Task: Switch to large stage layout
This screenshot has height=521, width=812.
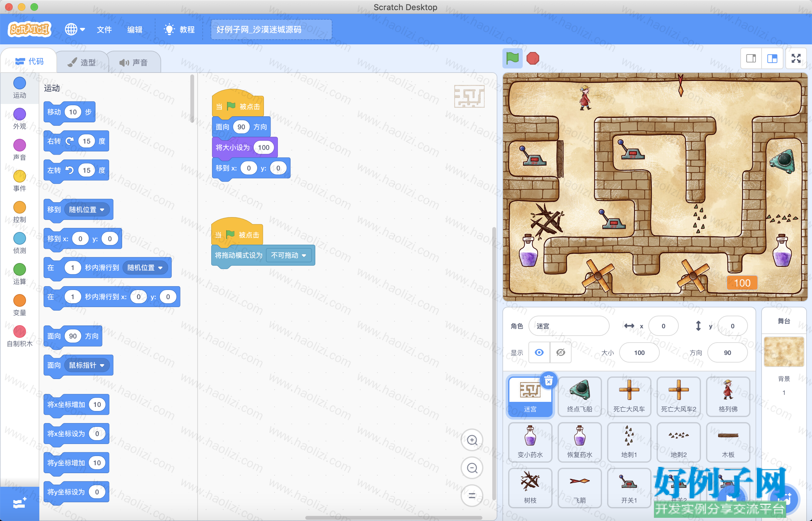Action: (x=772, y=59)
